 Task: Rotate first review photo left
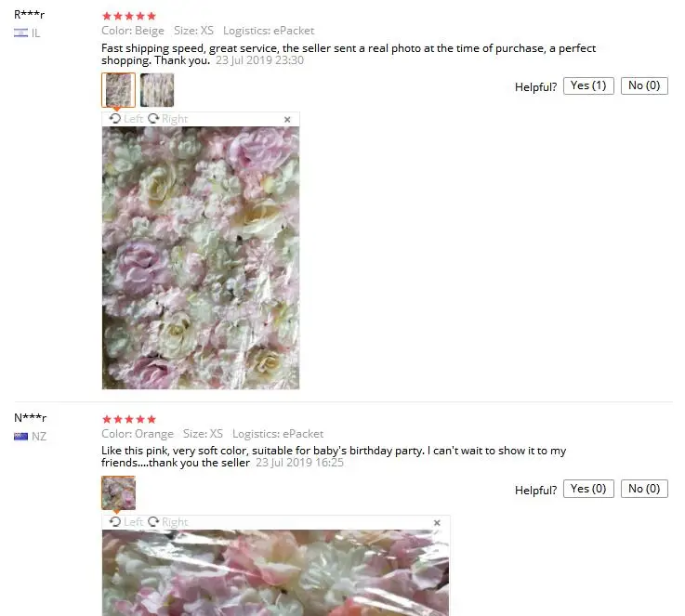pos(125,119)
